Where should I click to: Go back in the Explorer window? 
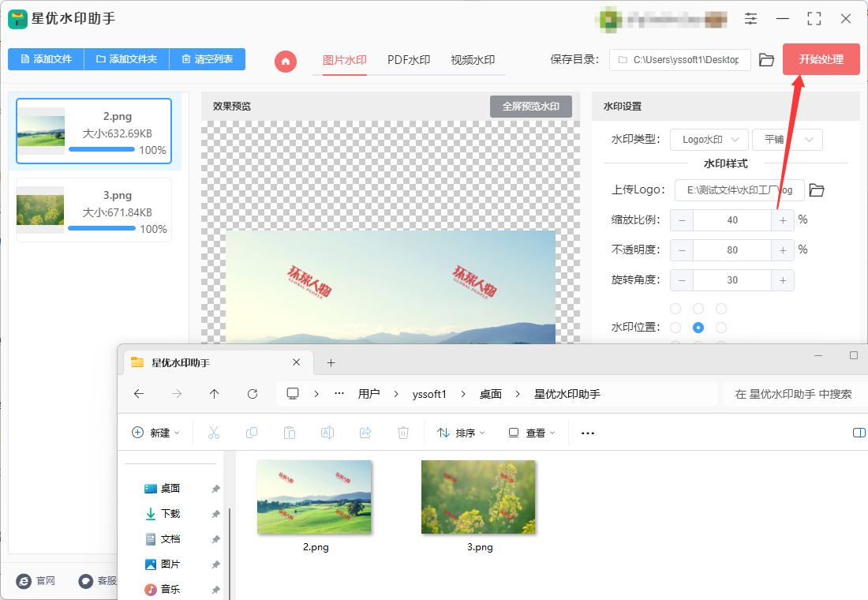click(139, 394)
